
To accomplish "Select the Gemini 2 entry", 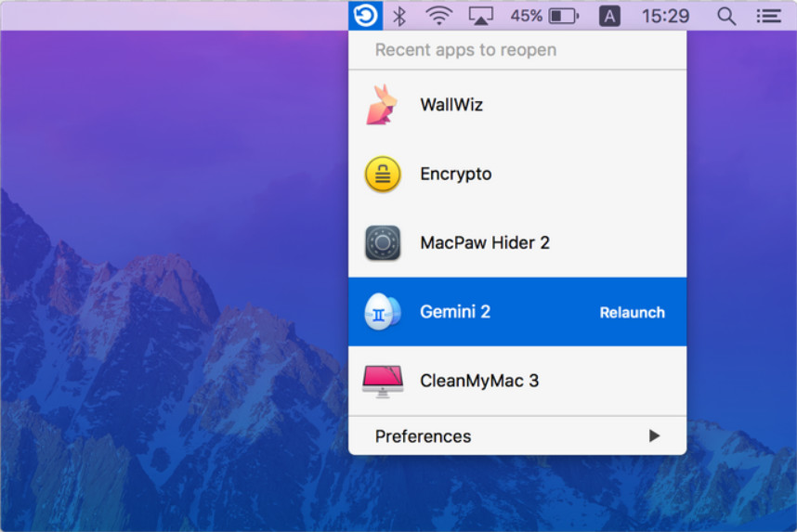I will pyautogui.click(x=517, y=312).
